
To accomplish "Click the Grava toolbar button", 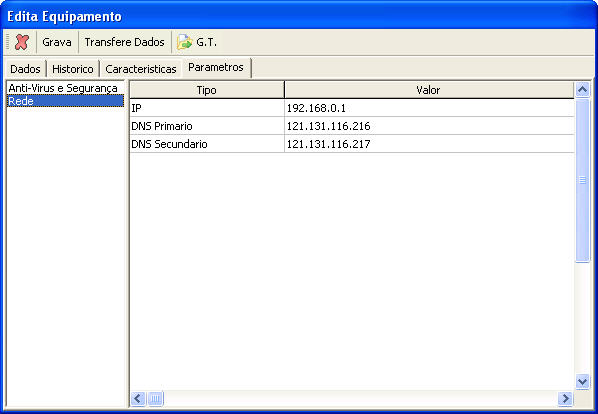I will (x=57, y=42).
